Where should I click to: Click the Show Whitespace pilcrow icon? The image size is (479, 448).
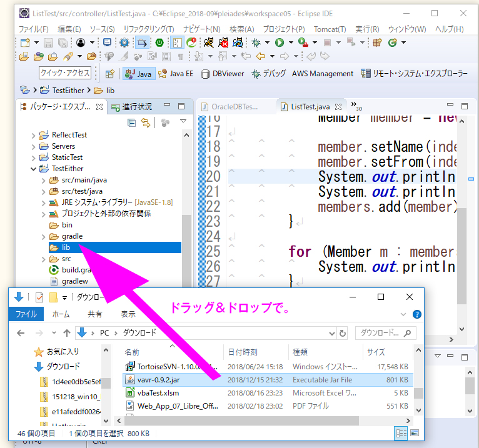(181, 56)
